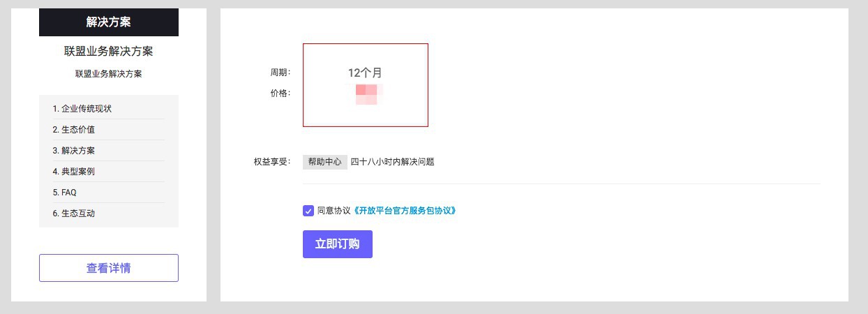Click the blurred price value
The image size is (868, 314).
[366, 94]
